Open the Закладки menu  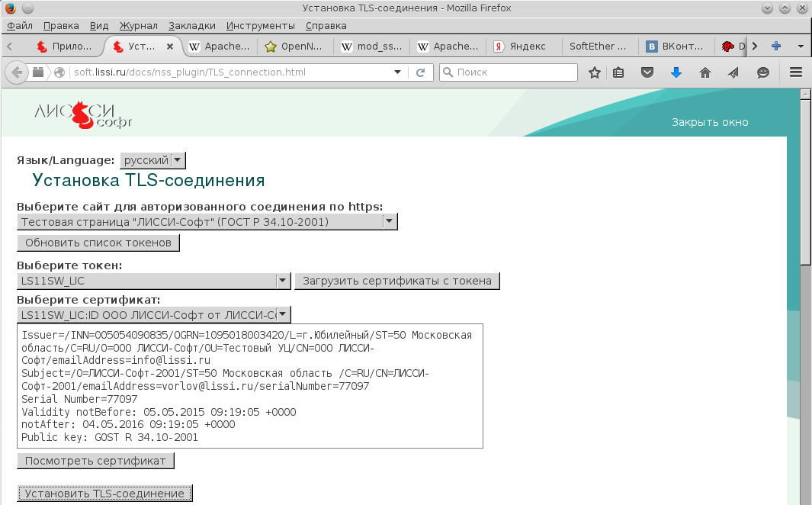tap(191, 25)
